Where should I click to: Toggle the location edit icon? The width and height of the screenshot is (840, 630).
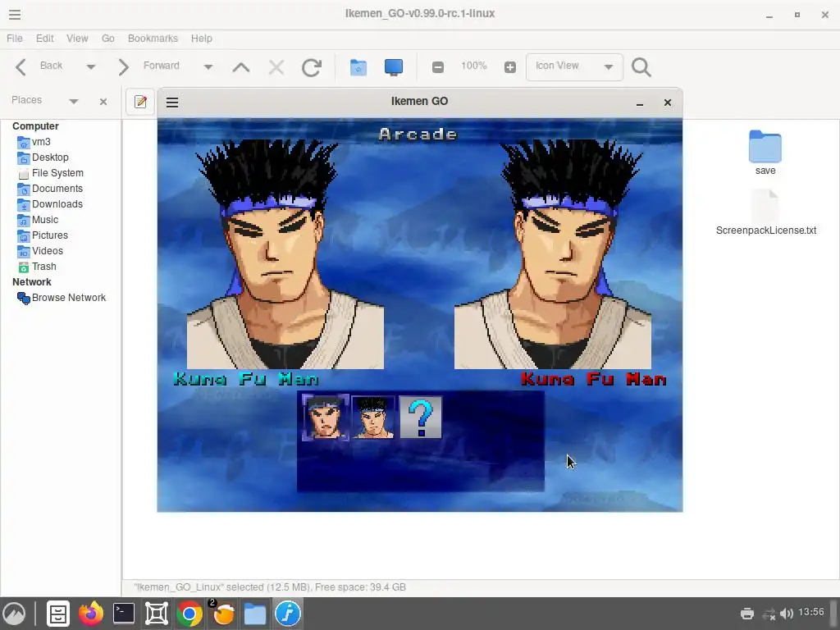(x=140, y=102)
